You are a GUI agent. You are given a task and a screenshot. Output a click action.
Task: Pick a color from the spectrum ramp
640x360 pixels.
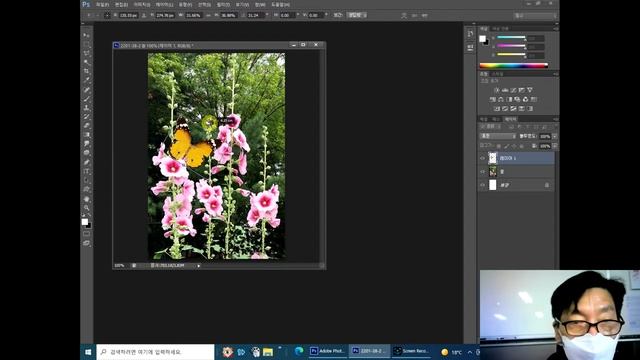(513, 65)
